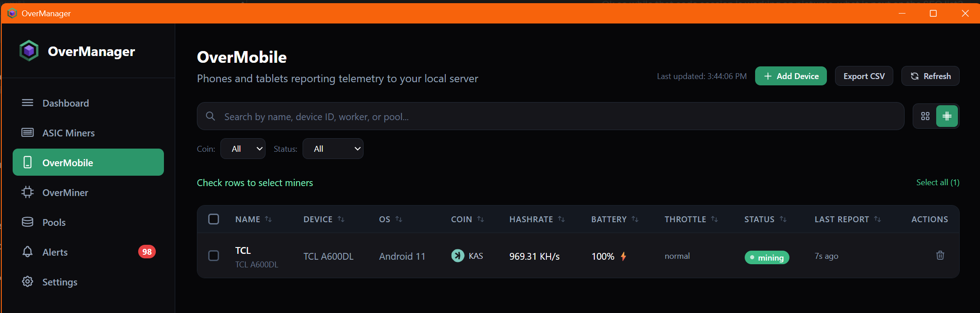
Task: Click the Pools database icon
Action: pos(28,222)
